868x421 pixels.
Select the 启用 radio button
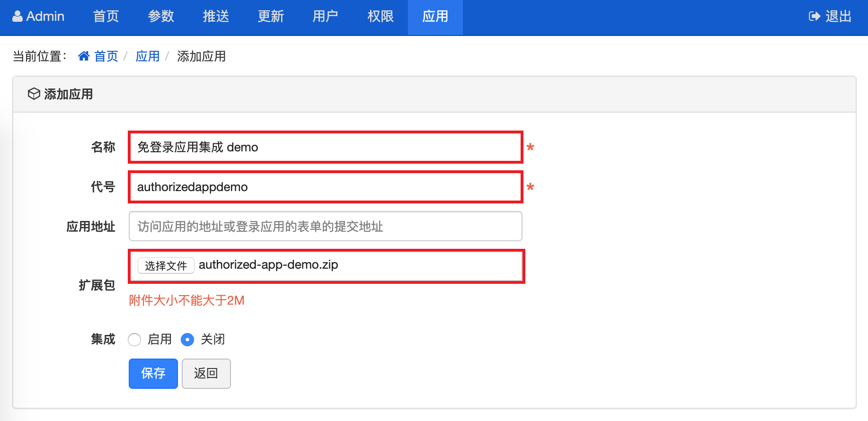click(x=135, y=340)
